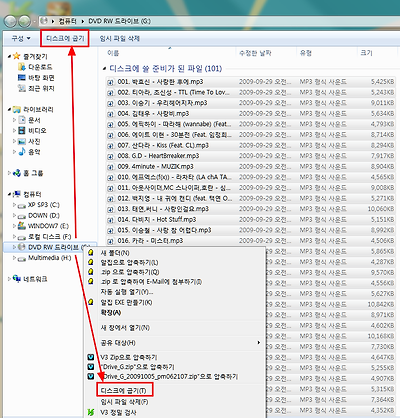Click the 비디오 library icon
The width and height of the screenshot is (400, 418).
pyautogui.click(x=22, y=131)
